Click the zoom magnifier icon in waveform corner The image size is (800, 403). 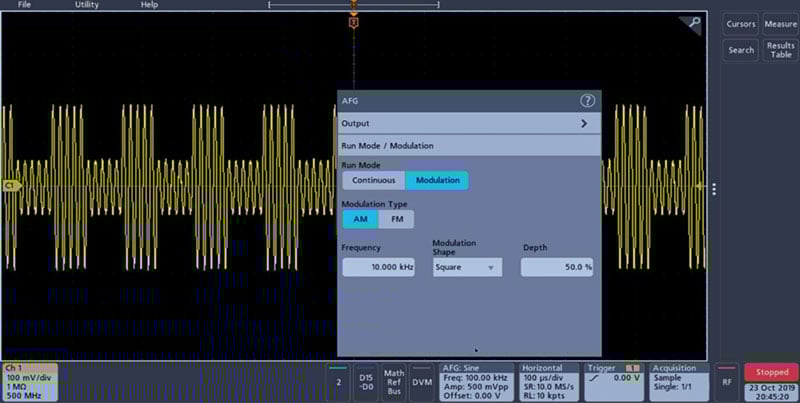click(695, 24)
